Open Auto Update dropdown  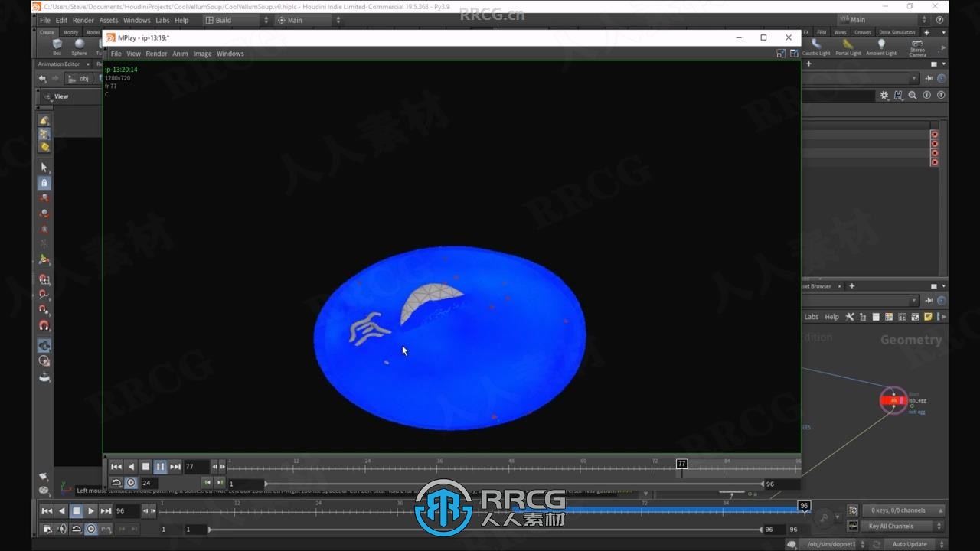pyautogui.click(x=914, y=544)
